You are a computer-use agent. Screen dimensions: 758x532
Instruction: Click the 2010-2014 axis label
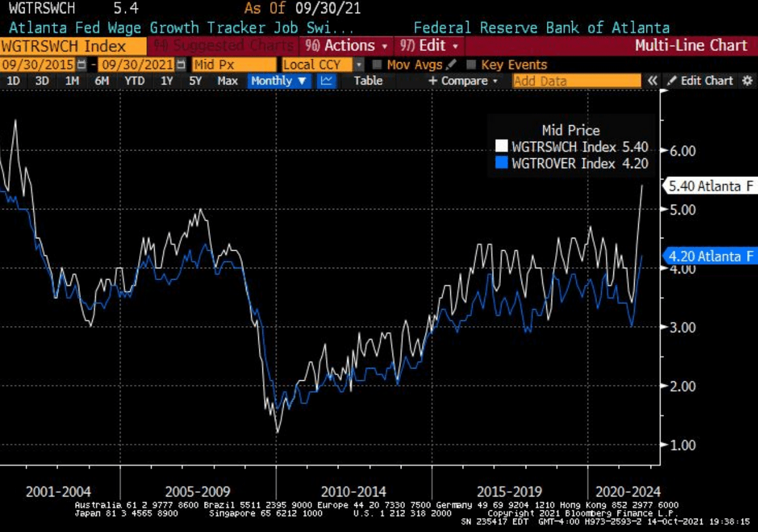pos(352,492)
